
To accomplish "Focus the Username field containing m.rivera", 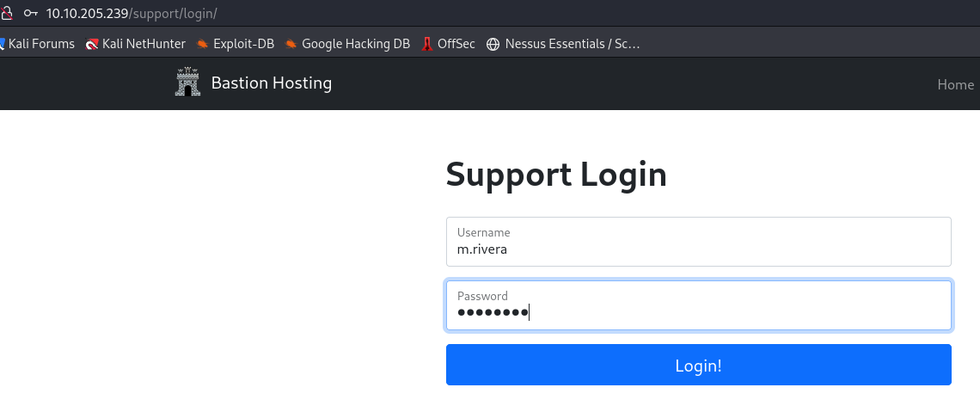I will pyautogui.click(x=698, y=249).
